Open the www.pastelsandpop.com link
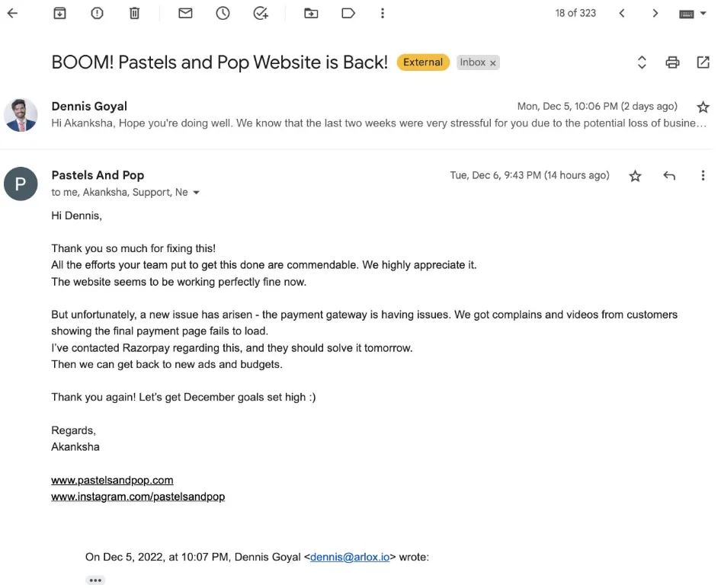 (112, 481)
